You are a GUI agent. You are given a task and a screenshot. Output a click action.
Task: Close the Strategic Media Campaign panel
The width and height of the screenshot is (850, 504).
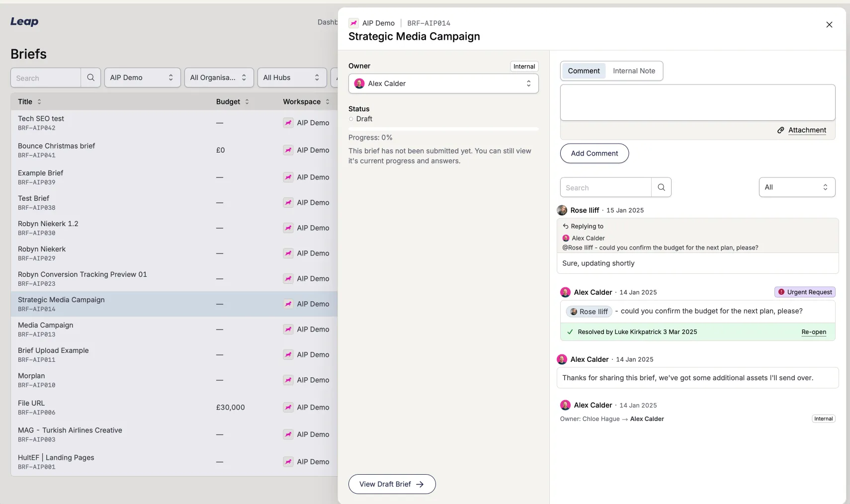(829, 24)
